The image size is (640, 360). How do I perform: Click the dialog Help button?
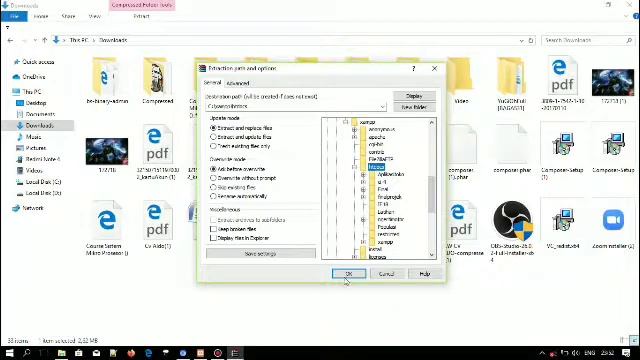pyautogui.click(x=425, y=274)
